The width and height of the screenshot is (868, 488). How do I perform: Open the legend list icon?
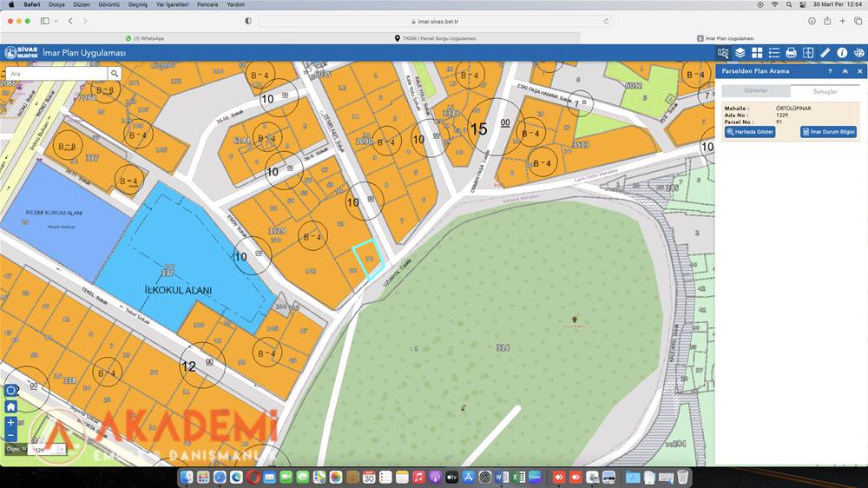coord(773,53)
